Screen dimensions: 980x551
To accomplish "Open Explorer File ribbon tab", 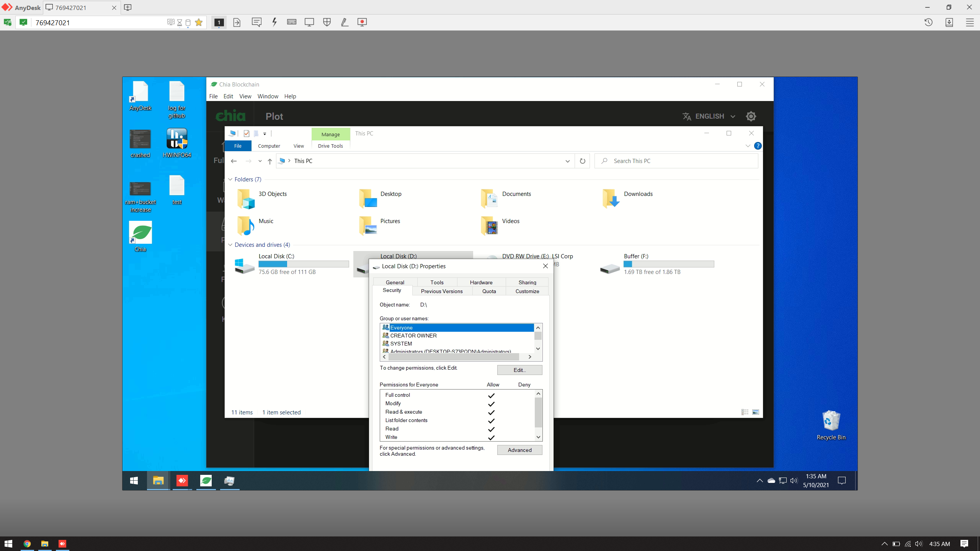I will tap(238, 146).
